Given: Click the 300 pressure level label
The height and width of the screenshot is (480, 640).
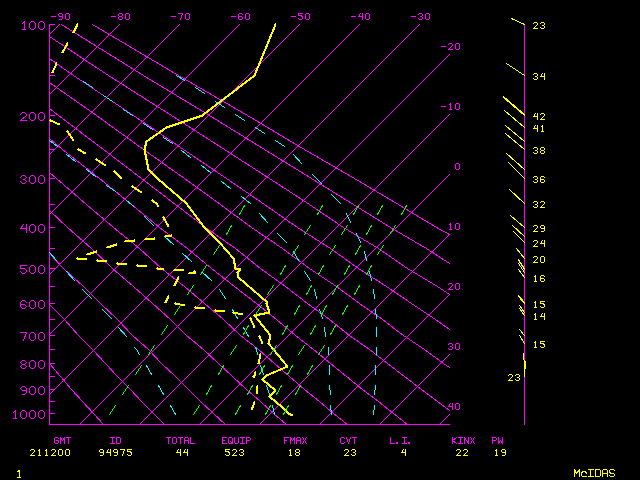Looking at the screenshot, I should tap(32, 179).
